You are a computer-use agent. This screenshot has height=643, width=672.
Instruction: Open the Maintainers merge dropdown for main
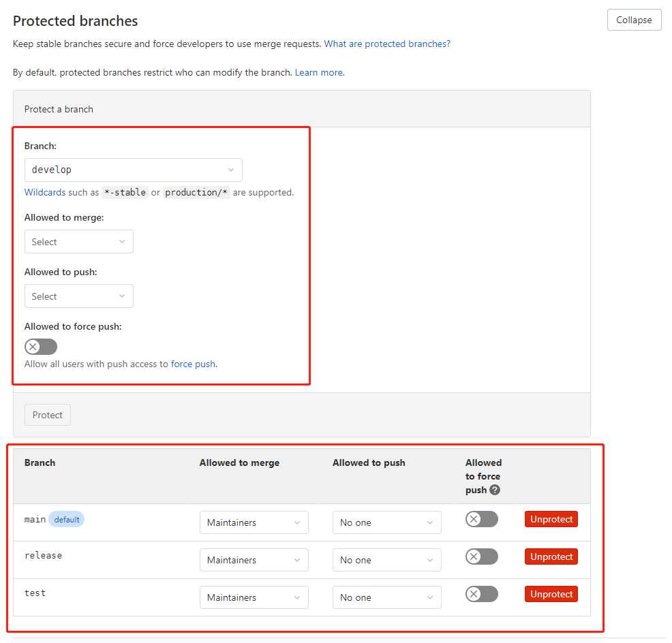click(x=254, y=522)
